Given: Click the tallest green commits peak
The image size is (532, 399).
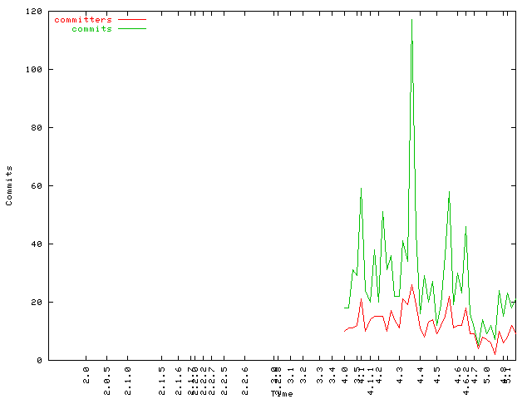Looking at the screenshot, I should tap(411, 20).
